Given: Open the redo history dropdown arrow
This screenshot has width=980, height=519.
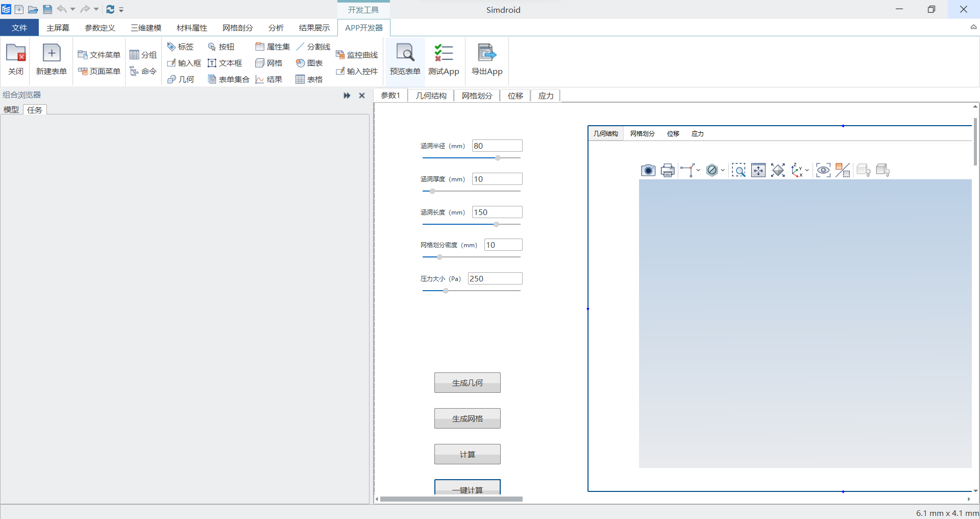Looking at the screenshot, I should 96,9.
